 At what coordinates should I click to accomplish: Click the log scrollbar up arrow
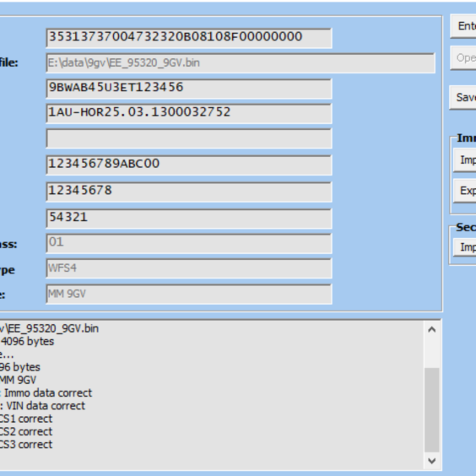(x=431, y=329)
